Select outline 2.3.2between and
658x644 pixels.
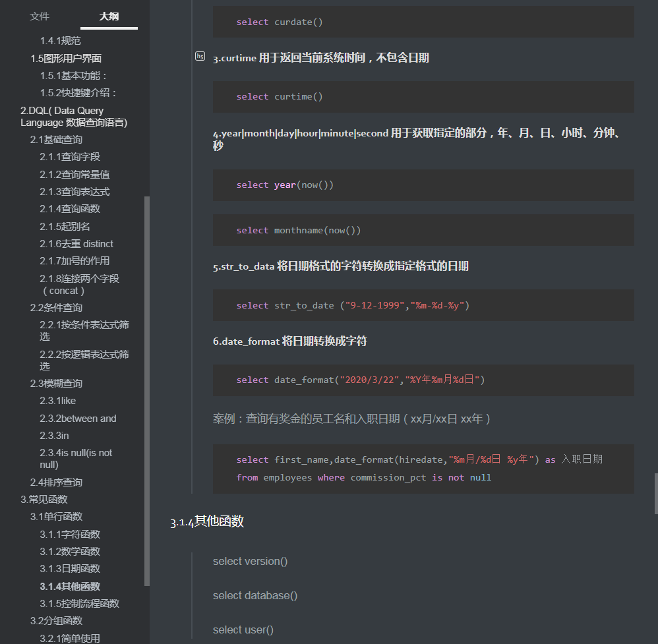click(x=78, y=419)
